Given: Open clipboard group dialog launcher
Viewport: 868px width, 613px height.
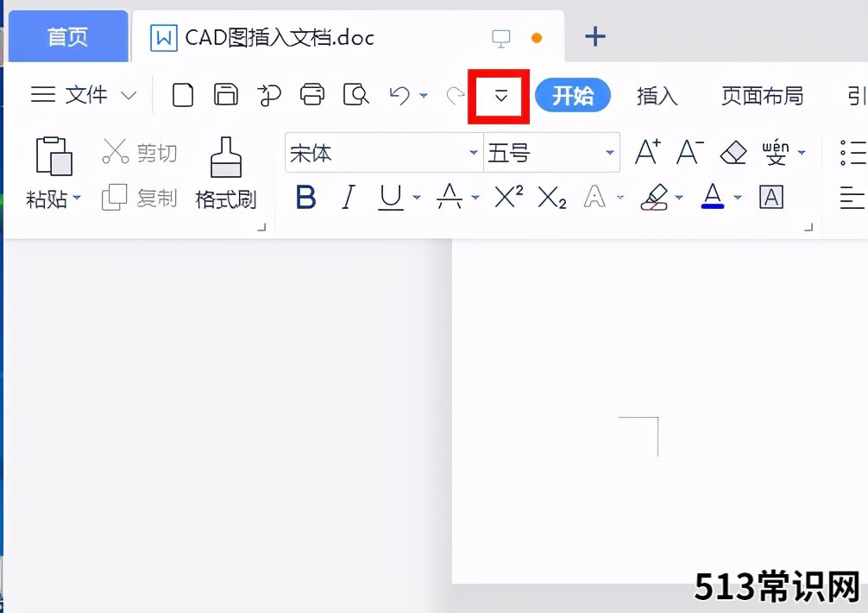Looking at the screenshot, I should [x=262, y=227].
